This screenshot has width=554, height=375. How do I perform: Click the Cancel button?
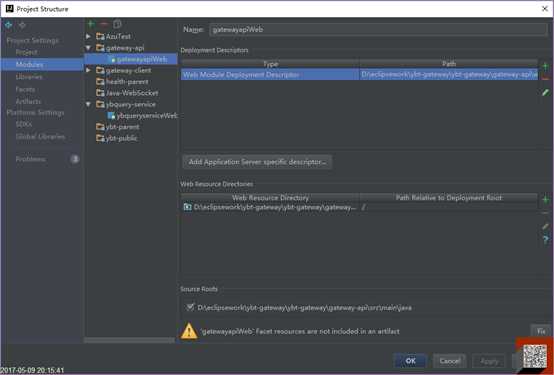click(449, 361)
